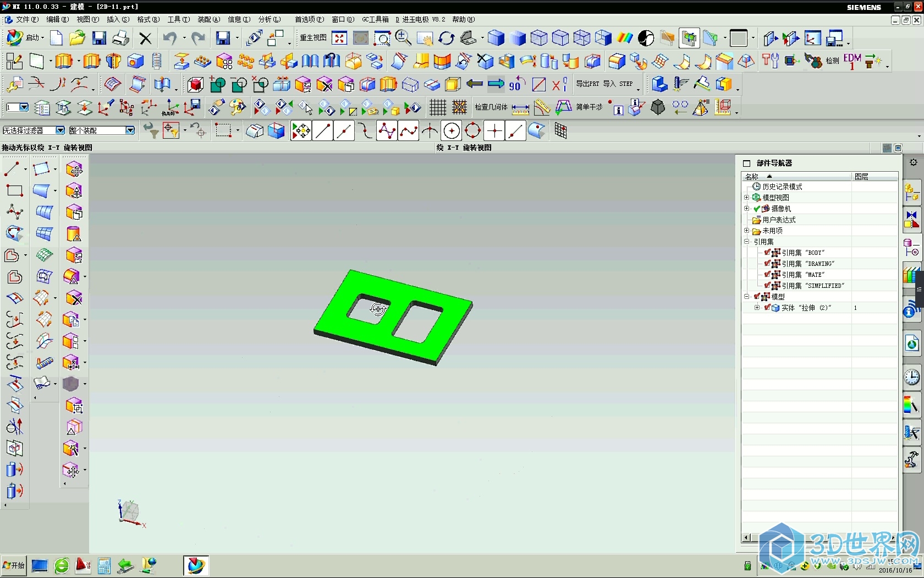Toggle checkbox of reference set "SIMPLIFIED"
This screenshot has height=578, width=924.
coord(767,285)
